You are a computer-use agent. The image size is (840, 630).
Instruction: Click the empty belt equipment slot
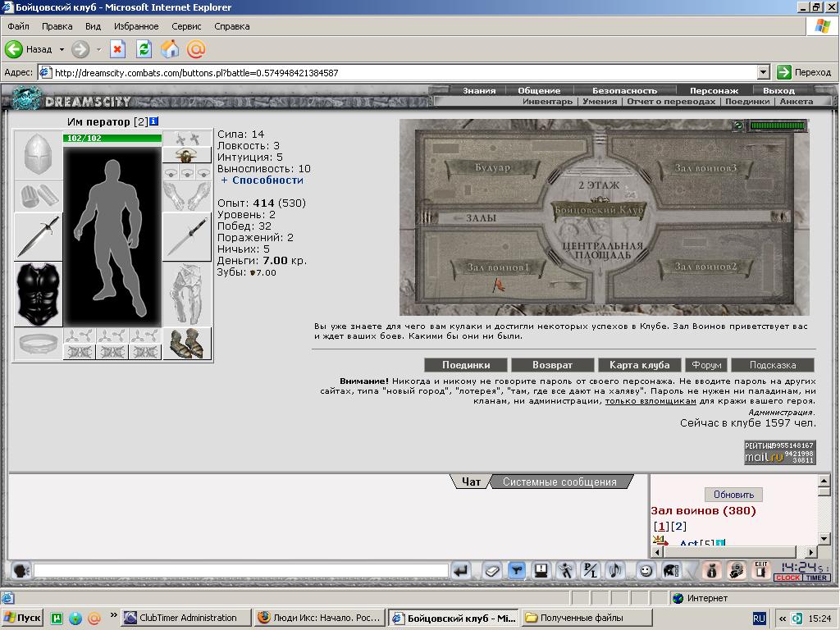[38, 344]
